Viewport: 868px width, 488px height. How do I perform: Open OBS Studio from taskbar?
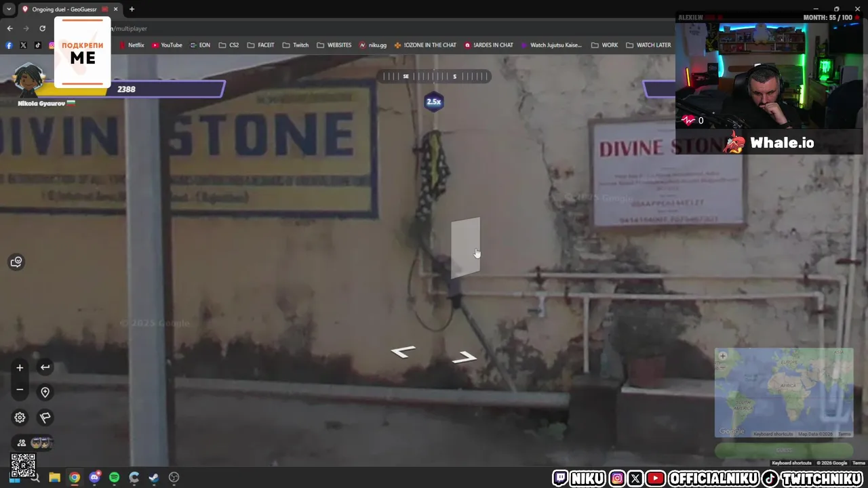pyautogui.click(x=174, y=478)
